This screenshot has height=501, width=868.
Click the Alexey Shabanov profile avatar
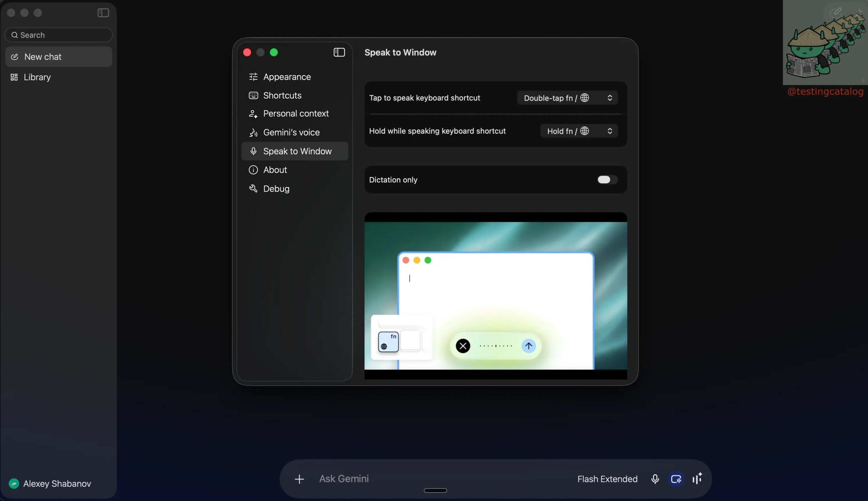(x=14, y=484)
